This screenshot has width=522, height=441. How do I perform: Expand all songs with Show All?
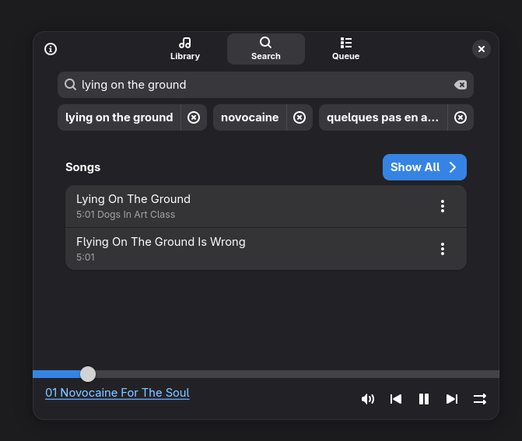point(424,167)
